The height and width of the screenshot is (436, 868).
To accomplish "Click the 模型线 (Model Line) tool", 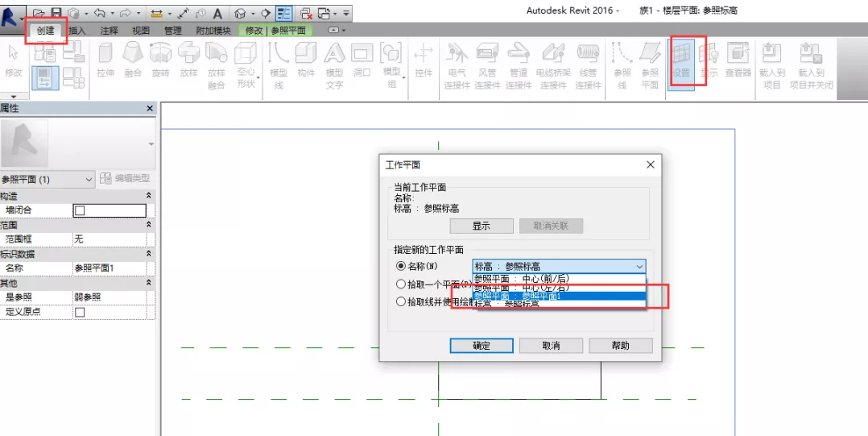I will click(x=279, y=64).
